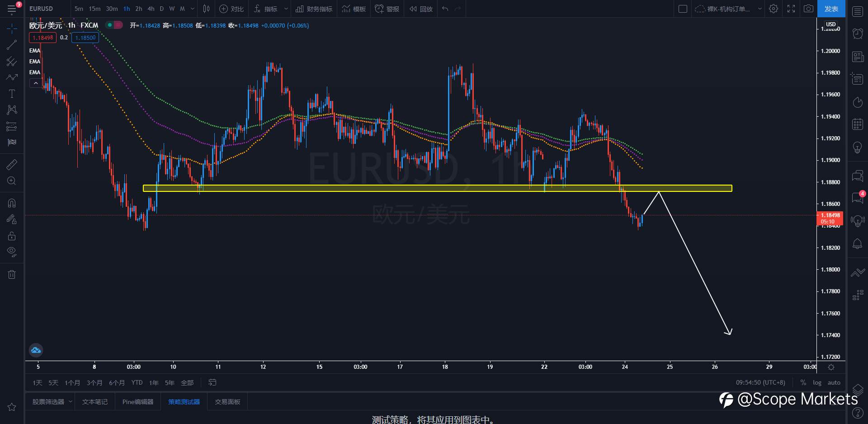The height and width of the screenshot is (424, 868).
Task: Undo the last chart action
Action: pyautogui.click(x=445, y=9)
